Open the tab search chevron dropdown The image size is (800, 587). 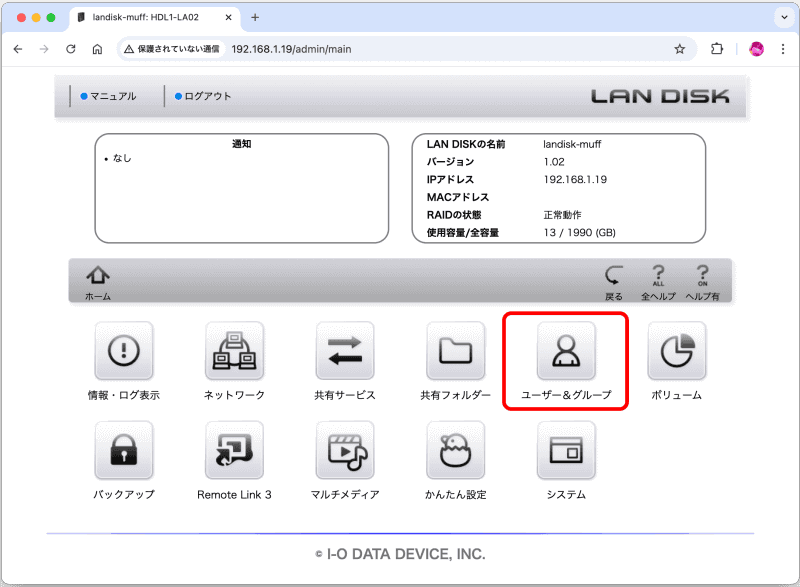coord(784,17)
